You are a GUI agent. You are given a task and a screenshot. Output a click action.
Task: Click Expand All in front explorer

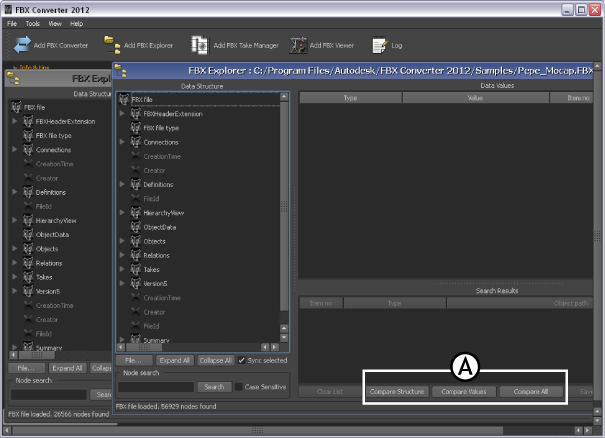(174, 360)
